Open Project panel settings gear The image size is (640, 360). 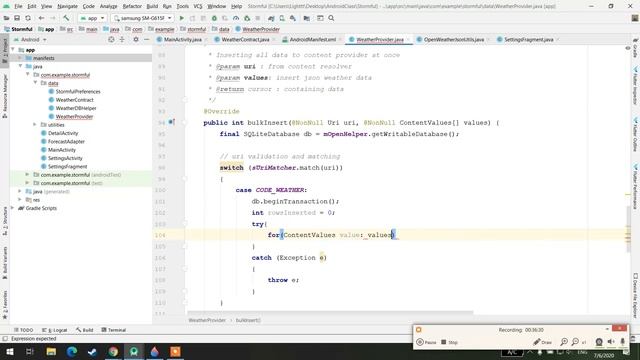[136, 40]
